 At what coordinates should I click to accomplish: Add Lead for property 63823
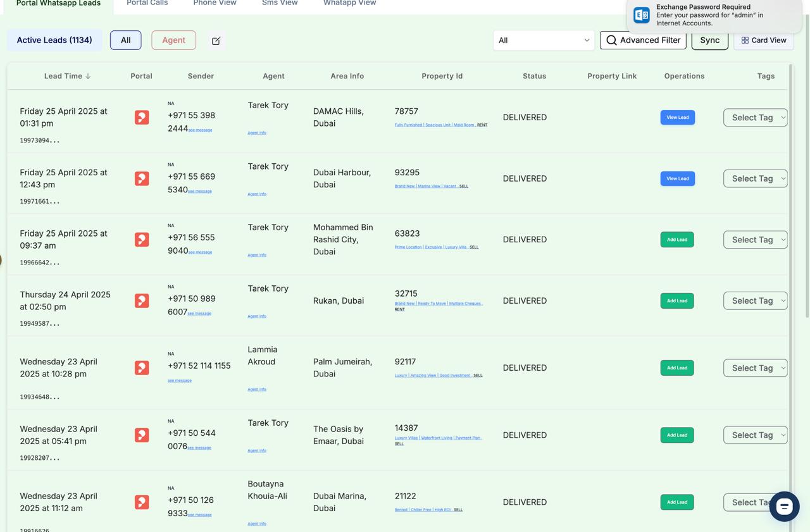tap(677, 240)
